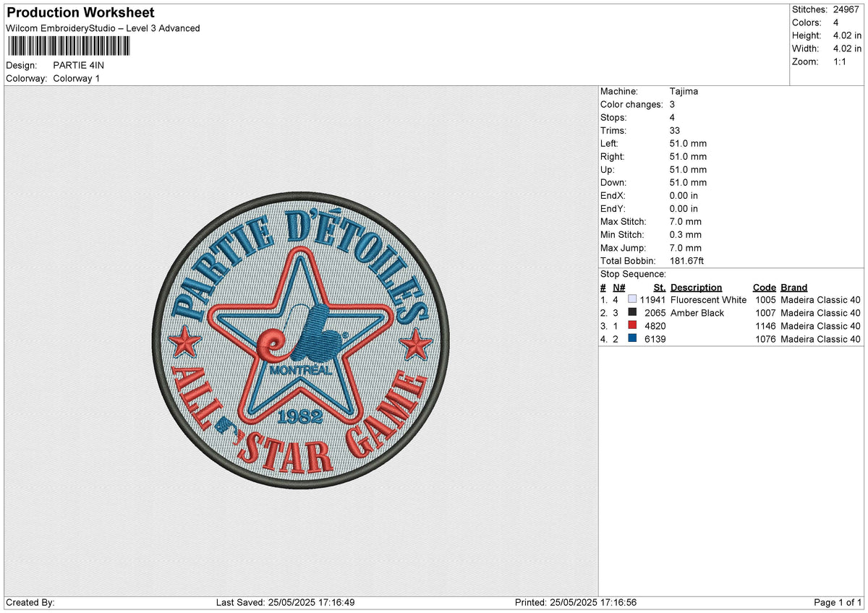
Task: Click the Colors value "4" in header
Action: [x=835, y=22]
